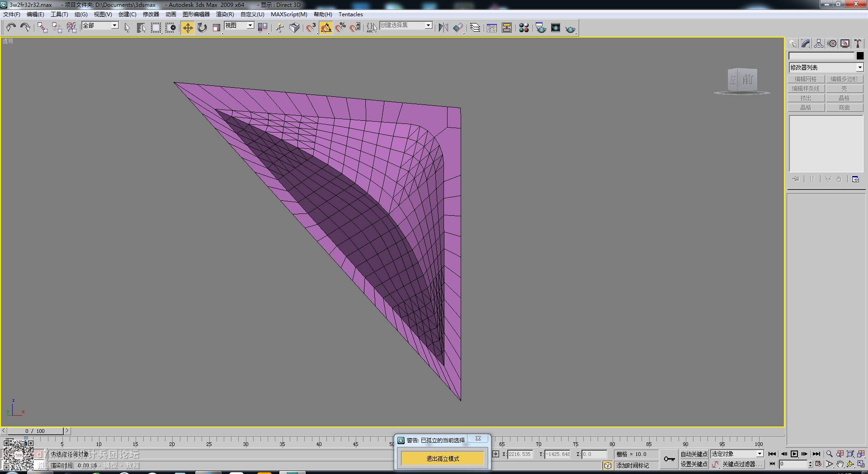Toggle Select and Manipulate mode

click(x=280, y=28)
